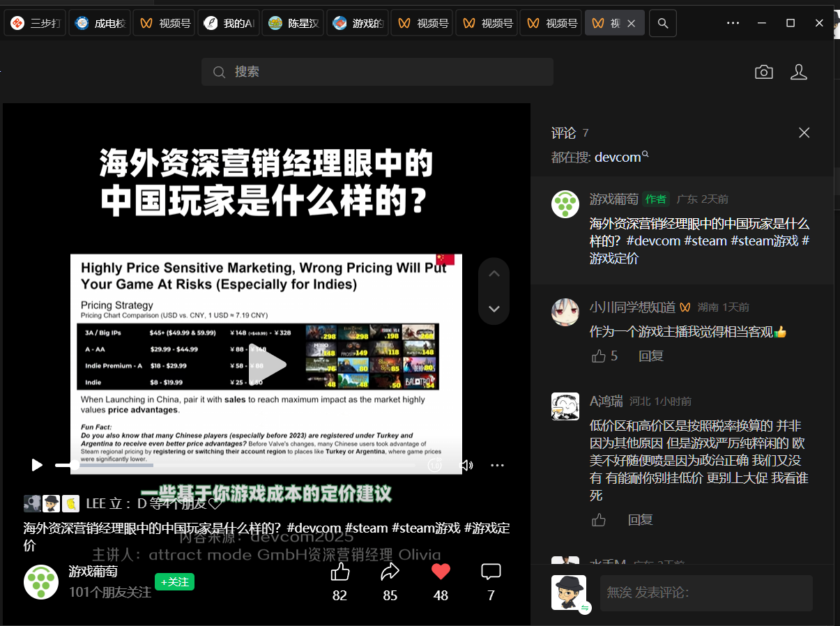Switch to the 成电校 tab
840x626 pixels.
99,23
